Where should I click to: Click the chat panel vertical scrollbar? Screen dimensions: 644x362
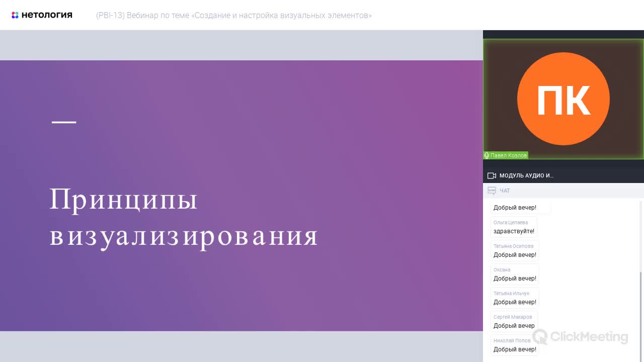pos(640,316)
